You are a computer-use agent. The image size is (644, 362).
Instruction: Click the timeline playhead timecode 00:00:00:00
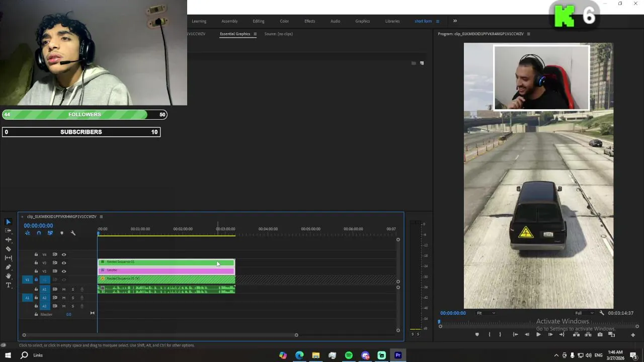38,226
